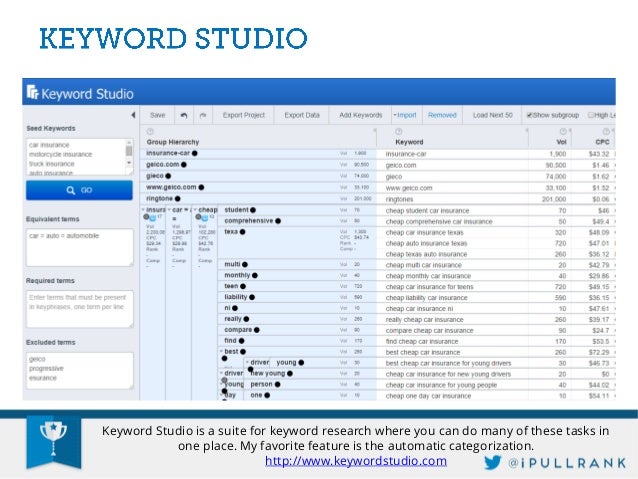Click CPC value $72.29

(x=599, y=352)
